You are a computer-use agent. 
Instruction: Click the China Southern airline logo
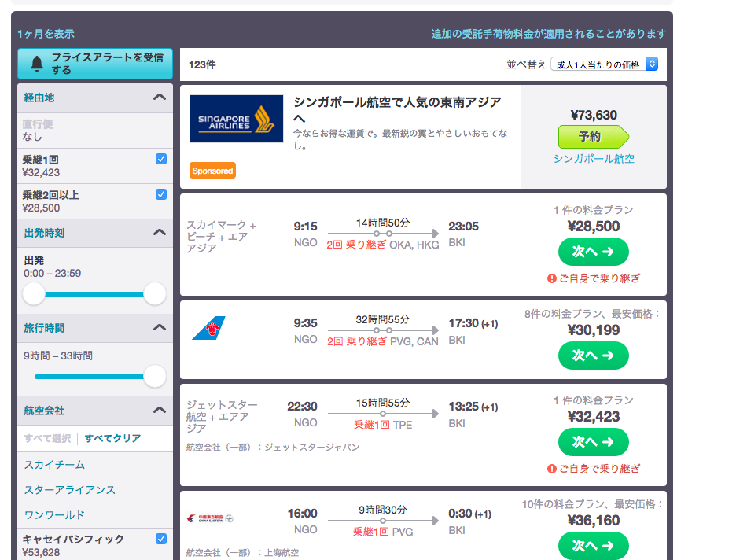[209, 328]
